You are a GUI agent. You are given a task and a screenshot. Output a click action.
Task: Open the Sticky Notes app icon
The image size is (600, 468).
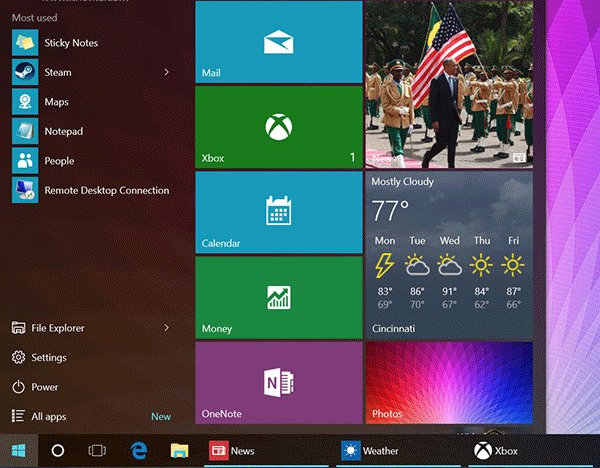click(25, 43)
